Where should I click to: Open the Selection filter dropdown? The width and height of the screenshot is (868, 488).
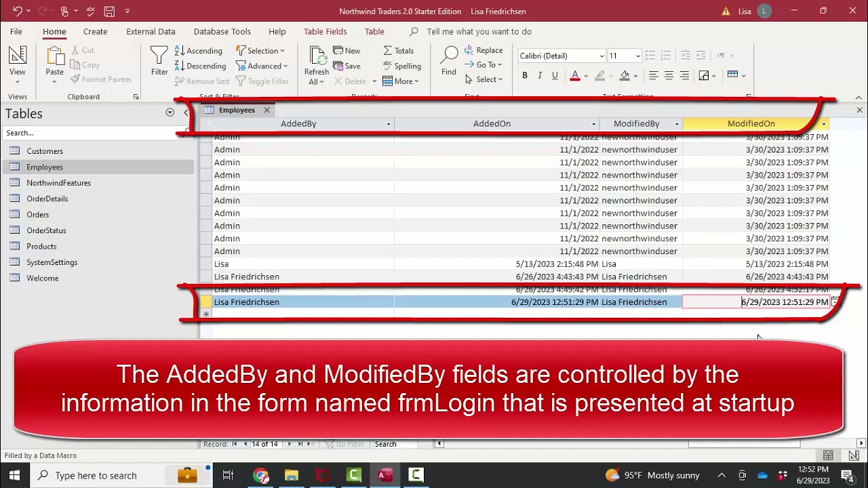coord(261,51)
